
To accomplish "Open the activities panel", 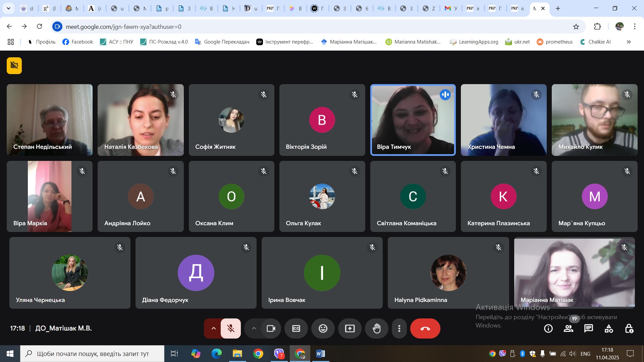I will click(x=608, y=328).
